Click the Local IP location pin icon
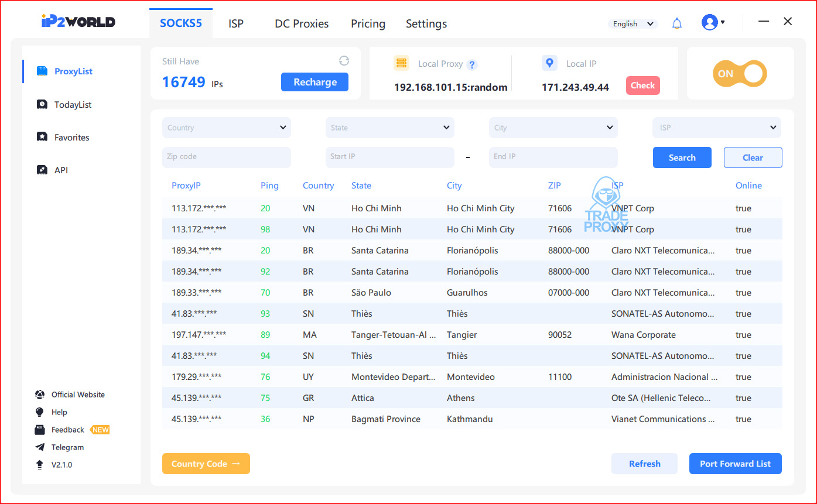Viewport: 817px width, 504px height. [549, 63]
